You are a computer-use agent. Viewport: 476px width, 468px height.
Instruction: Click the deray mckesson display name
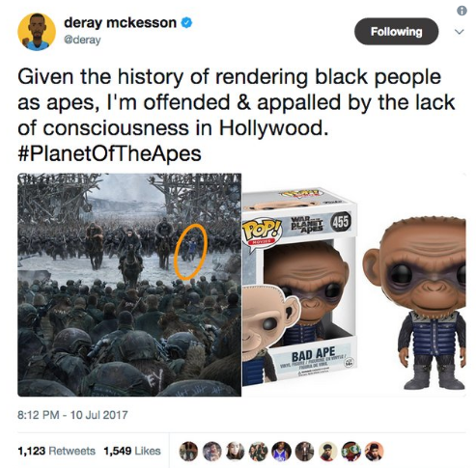(120, 23)
